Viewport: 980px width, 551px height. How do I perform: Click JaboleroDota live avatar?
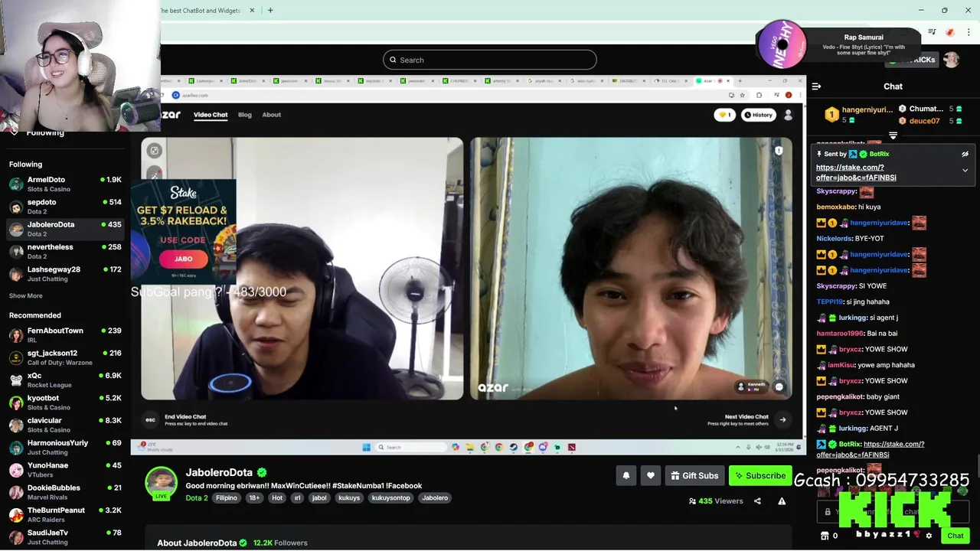(x=162, y=483)
